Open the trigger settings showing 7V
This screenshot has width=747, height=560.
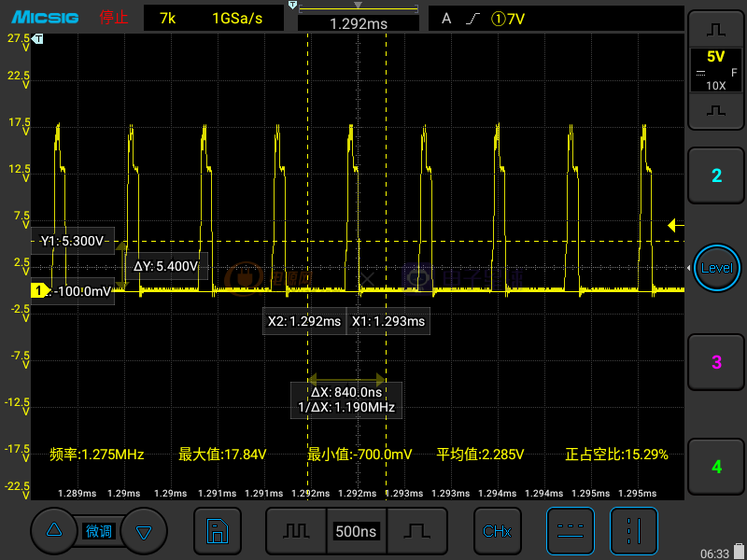[x=555, y=18]
